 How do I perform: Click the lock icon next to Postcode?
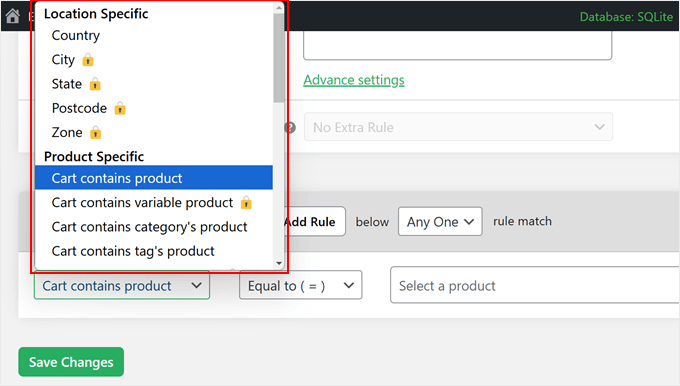click(120, 108)
